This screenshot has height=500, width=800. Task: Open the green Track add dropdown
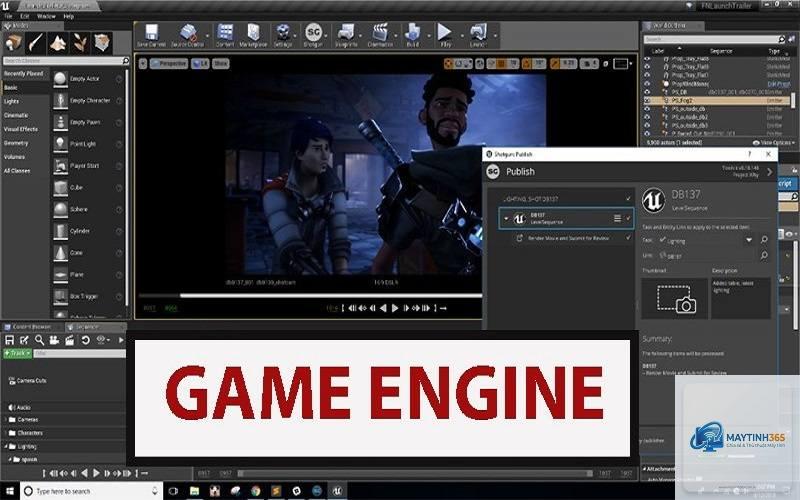tap(17, 353)
